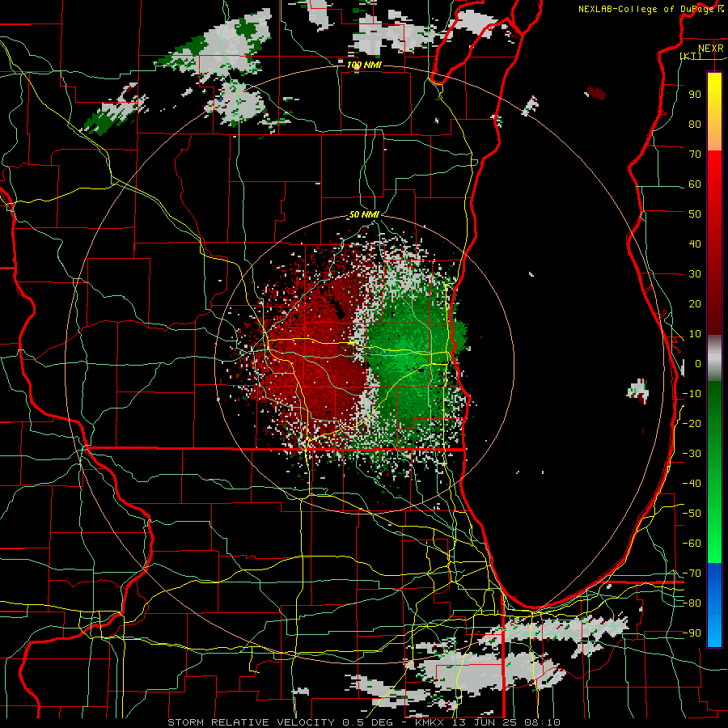
Task: Click the 50 NMI range ring label
Action: tap(364, 214)
